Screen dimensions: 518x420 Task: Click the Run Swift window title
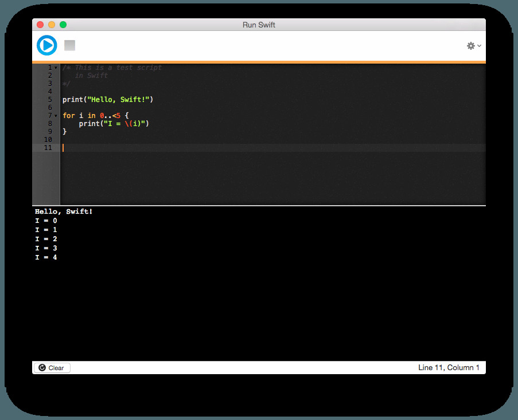(259, 25)
